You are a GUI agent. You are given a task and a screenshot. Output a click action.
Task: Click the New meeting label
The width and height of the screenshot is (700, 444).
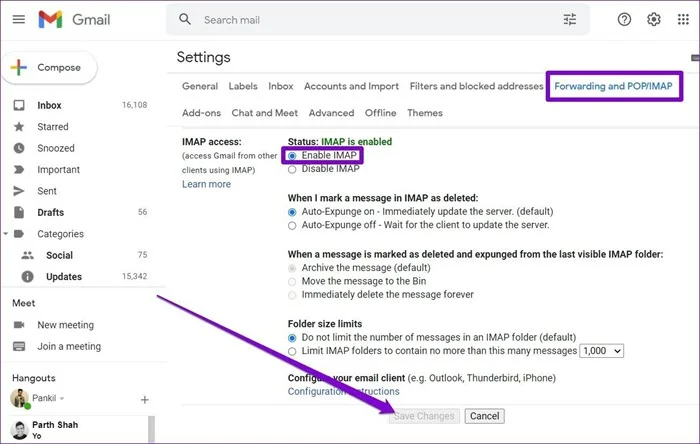pos(66,325)
